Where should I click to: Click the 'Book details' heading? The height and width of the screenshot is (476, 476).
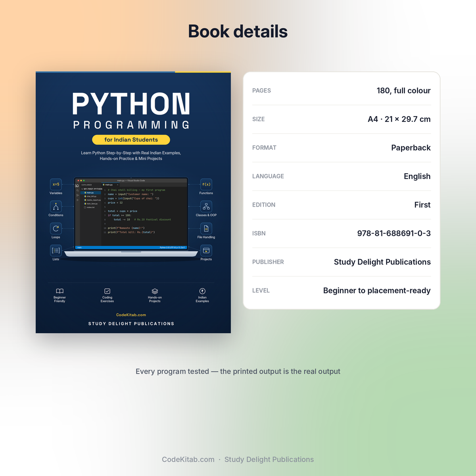click(x=238, y=31)
